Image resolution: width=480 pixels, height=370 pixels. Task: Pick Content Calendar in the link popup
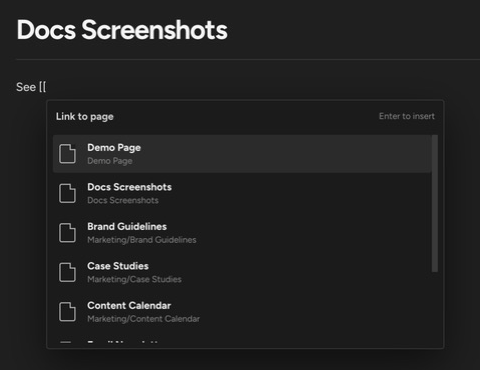(242, 312)
